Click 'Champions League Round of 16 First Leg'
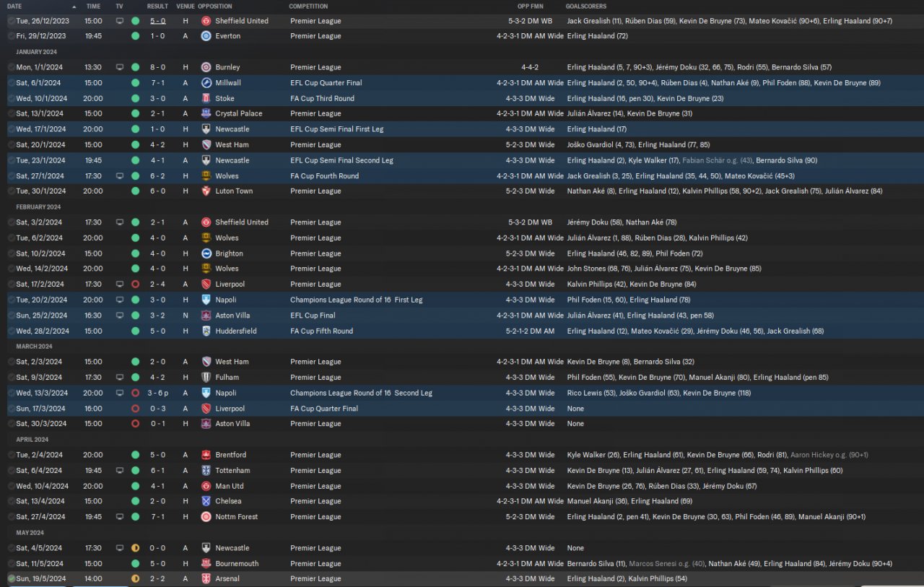The image size is (924, 587). 357,300
